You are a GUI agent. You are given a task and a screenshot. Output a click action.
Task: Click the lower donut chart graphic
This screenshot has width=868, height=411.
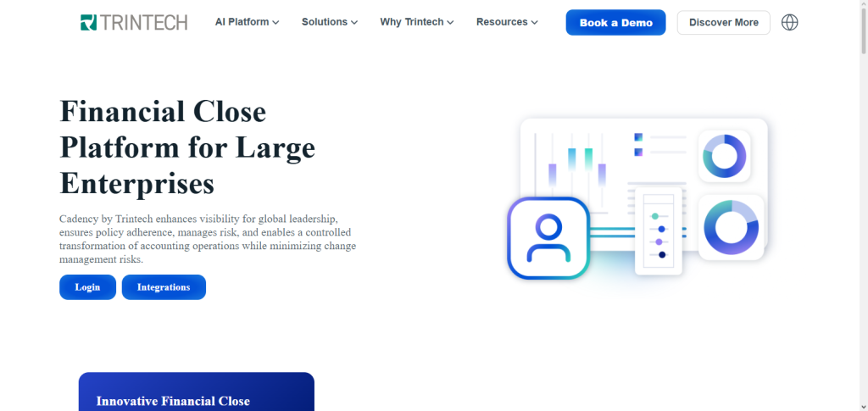731,227
